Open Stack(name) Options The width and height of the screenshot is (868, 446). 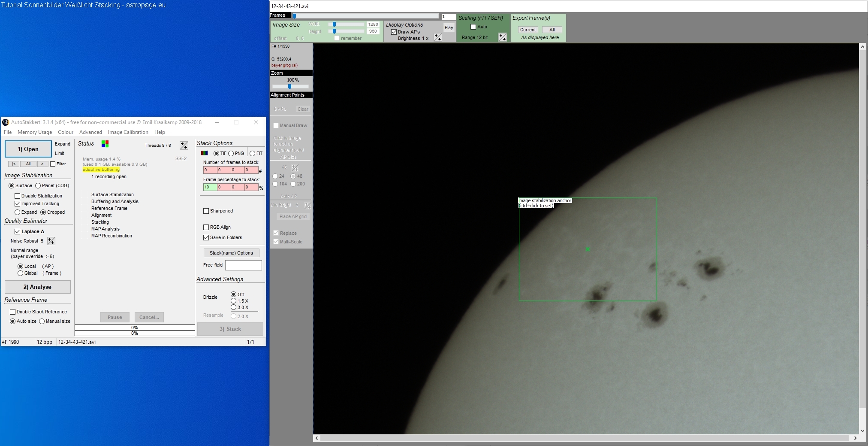point(231,253)
